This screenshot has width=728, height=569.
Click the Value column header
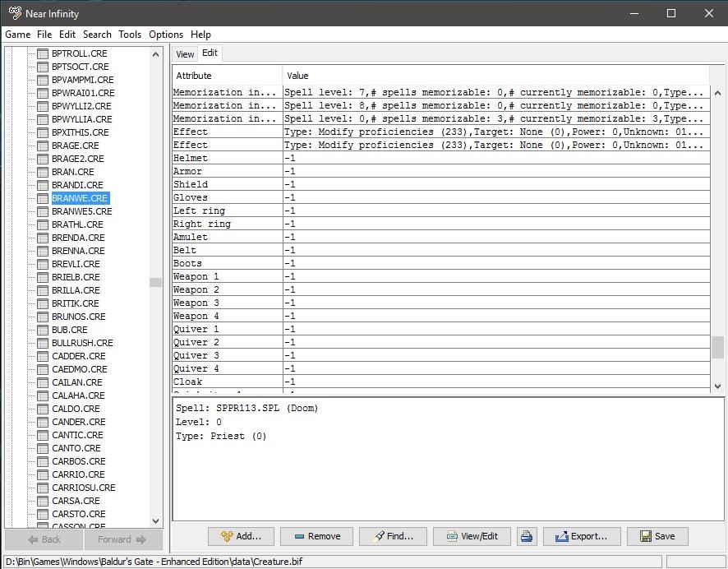495,76
